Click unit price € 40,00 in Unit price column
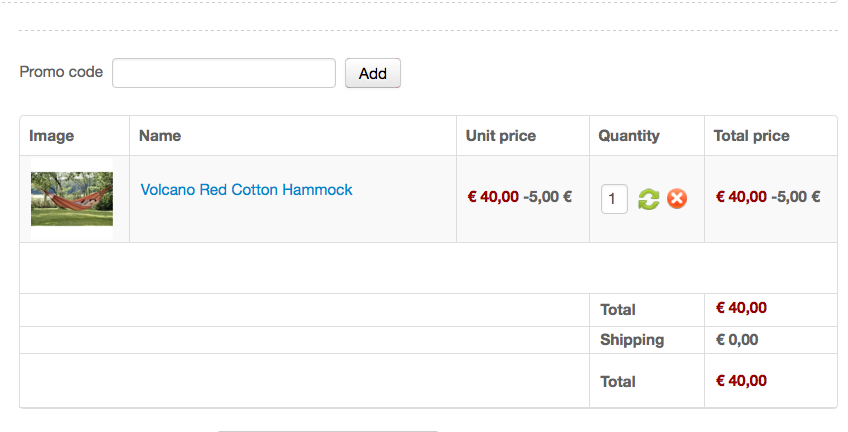 (493, 197)
